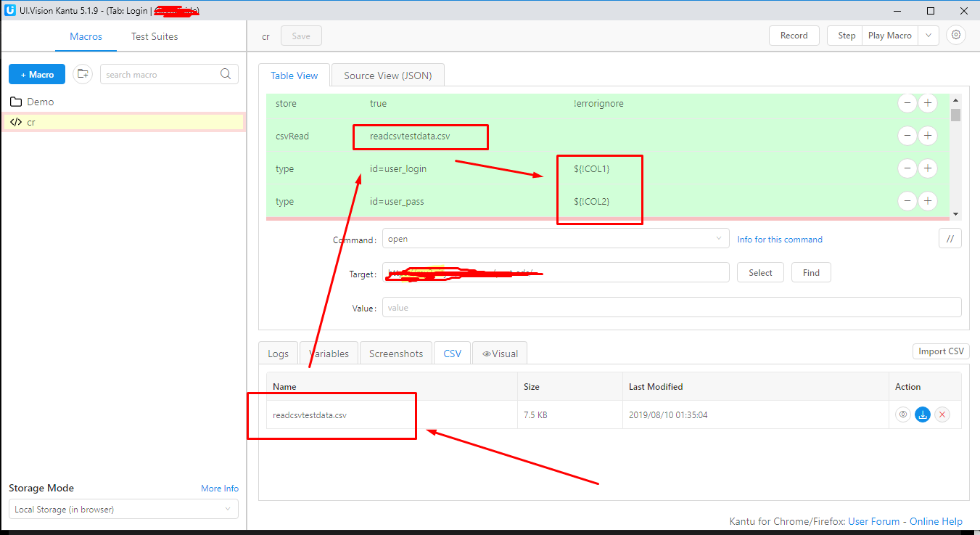The width and height of the screenshot is (980, 535).
Task: Click the 2019/08/10 01:35:04 timestamp
Action: tap(668, 415)
